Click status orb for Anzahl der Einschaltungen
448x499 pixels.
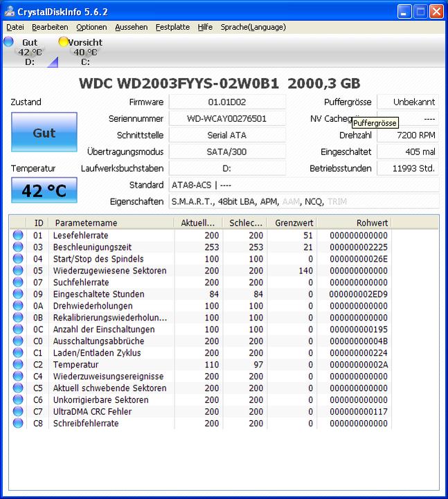tap(18, 329)
